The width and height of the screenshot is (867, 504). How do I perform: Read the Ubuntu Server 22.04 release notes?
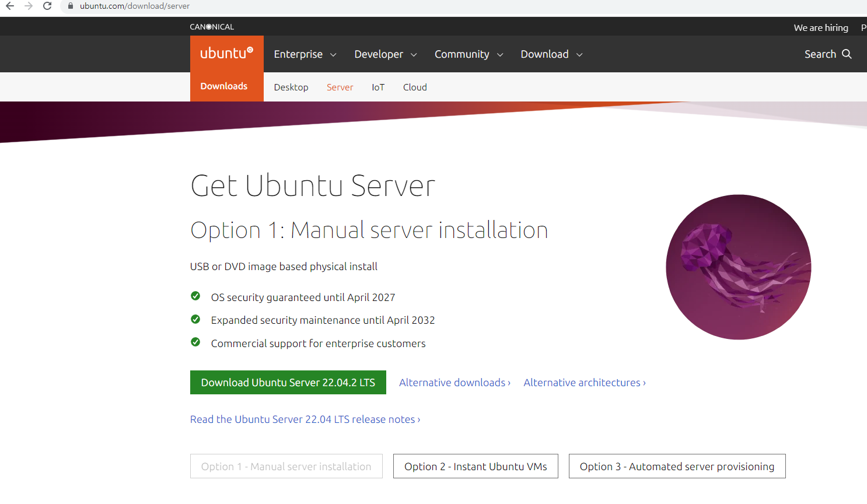coord(305,419)
